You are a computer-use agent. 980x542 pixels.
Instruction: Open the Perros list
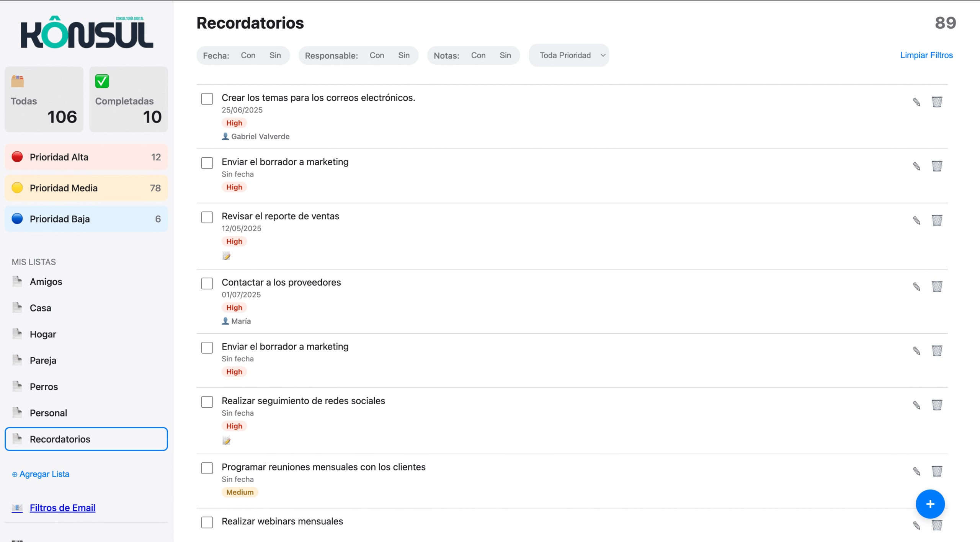click(x=86, y=387)
